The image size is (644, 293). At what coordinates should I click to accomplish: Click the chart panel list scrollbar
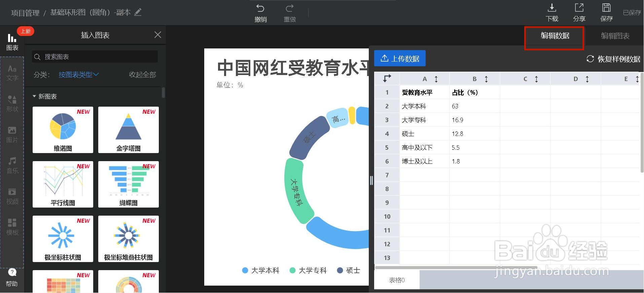point(163,93)
